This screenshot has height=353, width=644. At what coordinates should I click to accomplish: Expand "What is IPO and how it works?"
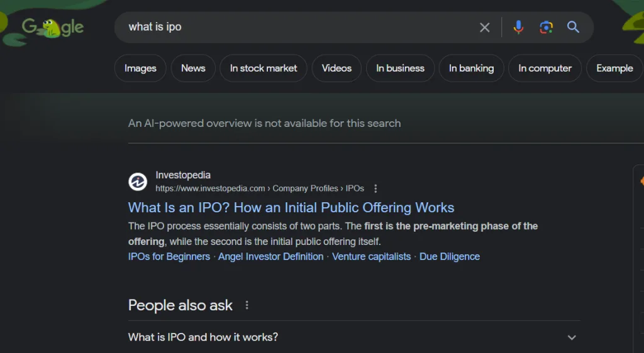571,337
